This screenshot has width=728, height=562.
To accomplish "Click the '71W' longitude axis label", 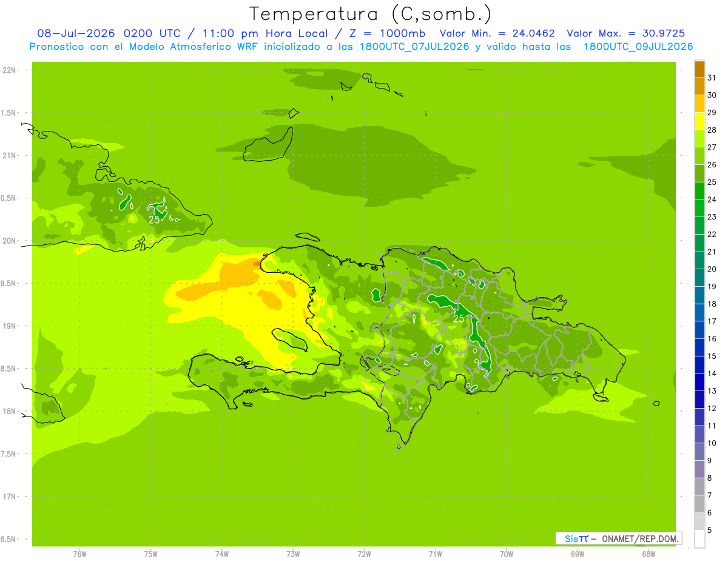I will (x=436, y=554).
